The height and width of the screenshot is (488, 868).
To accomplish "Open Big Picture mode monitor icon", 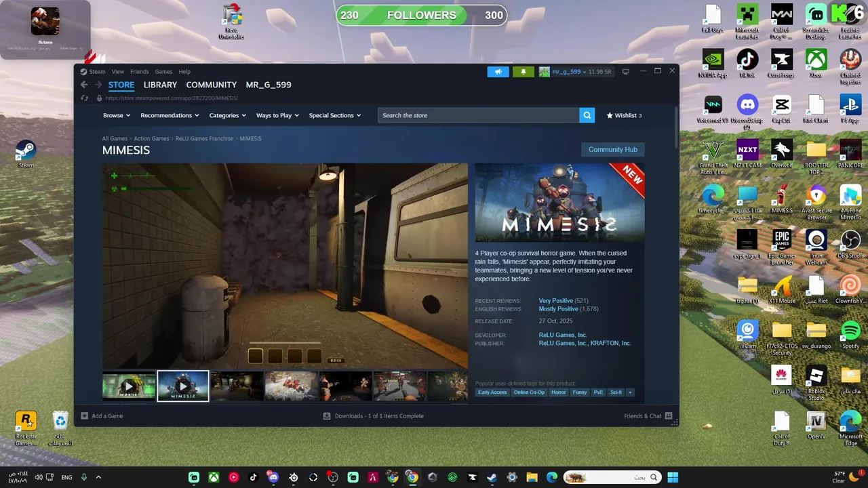I will (625, 71).
